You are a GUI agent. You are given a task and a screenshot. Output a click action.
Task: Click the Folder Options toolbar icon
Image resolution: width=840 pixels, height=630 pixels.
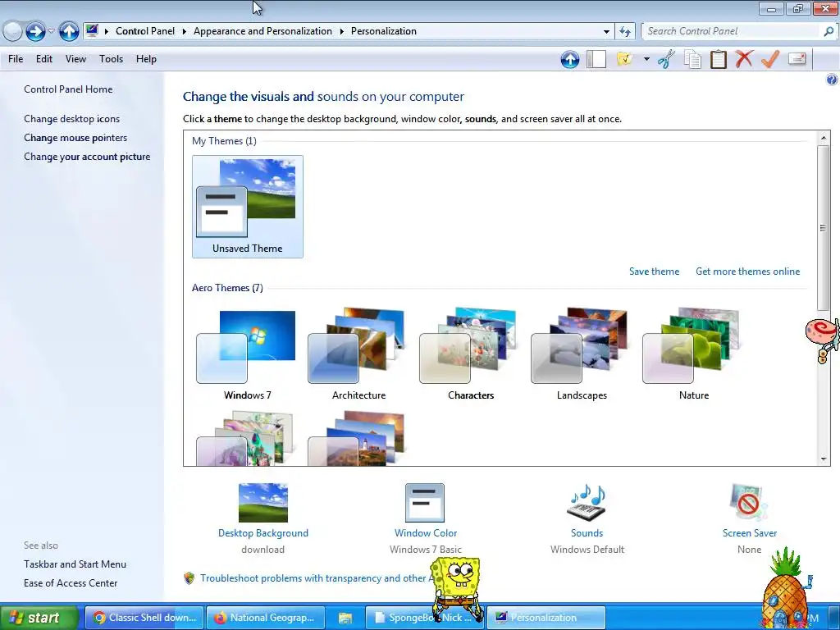(x=624, y=58)
